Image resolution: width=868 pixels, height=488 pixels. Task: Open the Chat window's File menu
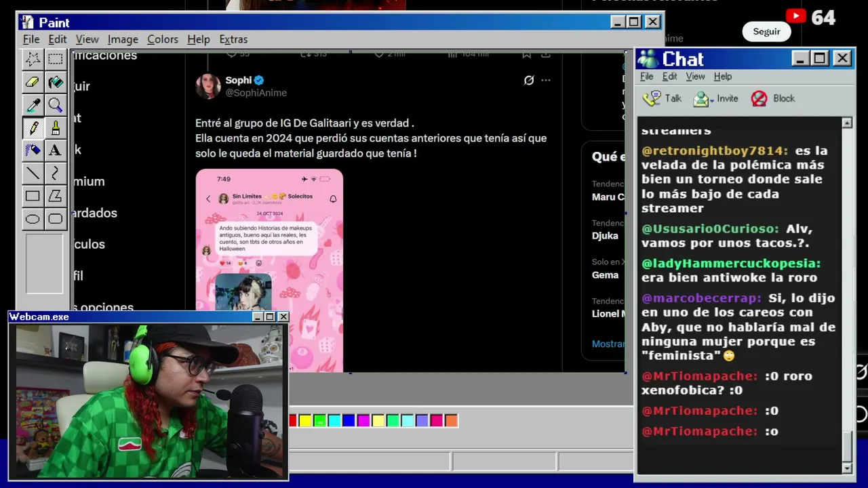[647, 77]
